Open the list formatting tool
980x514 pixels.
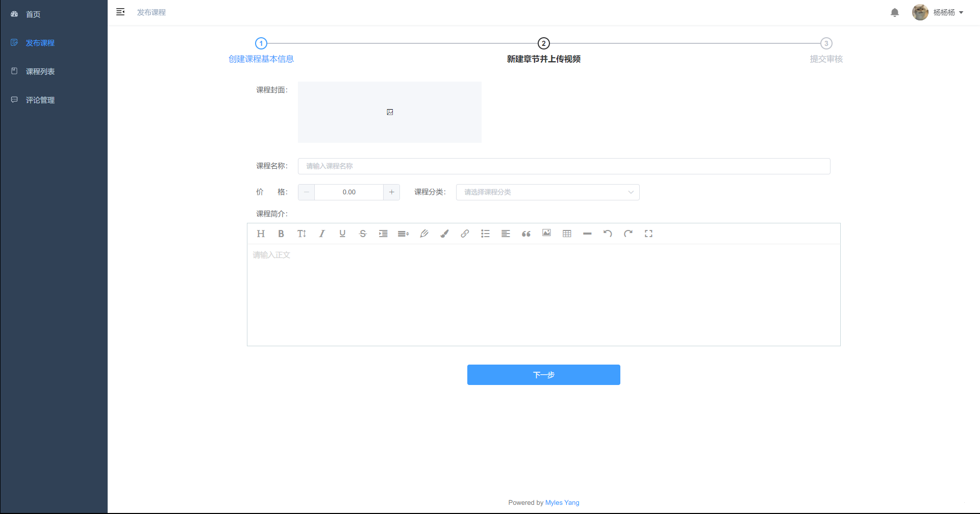(x=485, y=234)
